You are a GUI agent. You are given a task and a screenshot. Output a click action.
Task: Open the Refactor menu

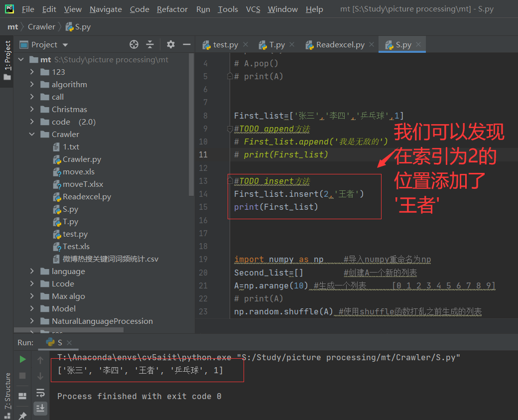coord(172,9)
